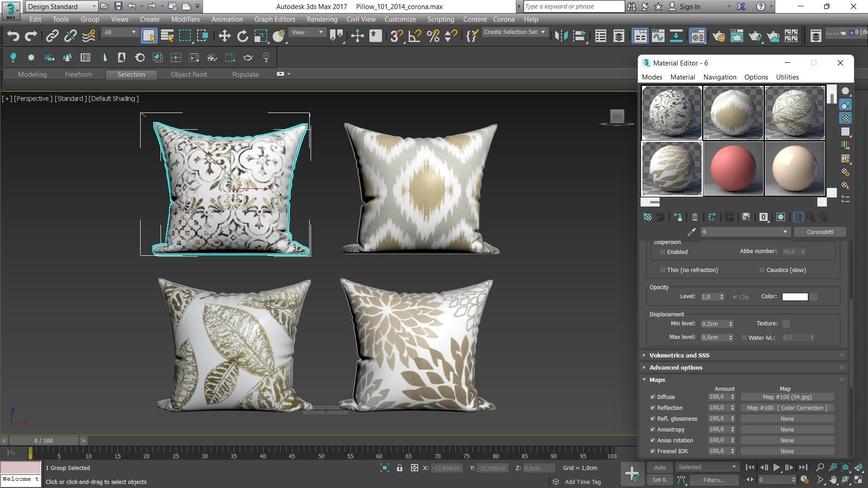Image resolution: width=868 pixels, height=488 pixels.
Task: Open the Corona menu
Action: 504,19
